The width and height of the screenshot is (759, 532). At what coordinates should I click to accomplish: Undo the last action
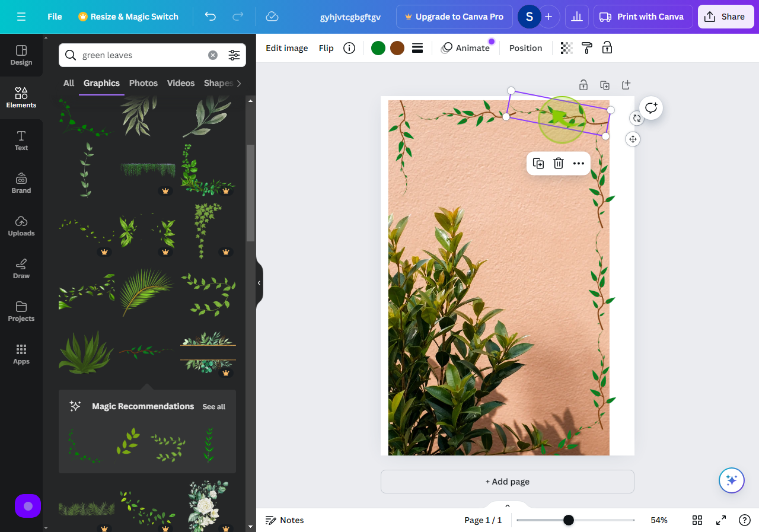[210, 17]
